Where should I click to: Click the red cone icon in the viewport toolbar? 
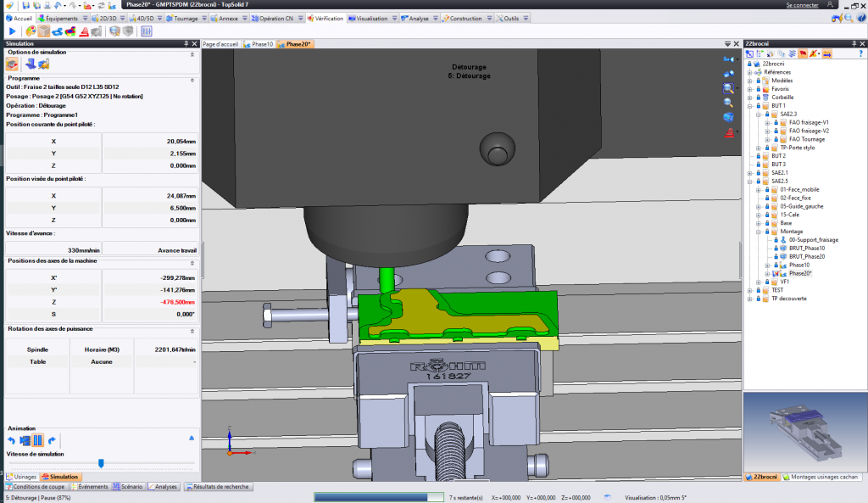pyautogui.click(x=728, y=132)
